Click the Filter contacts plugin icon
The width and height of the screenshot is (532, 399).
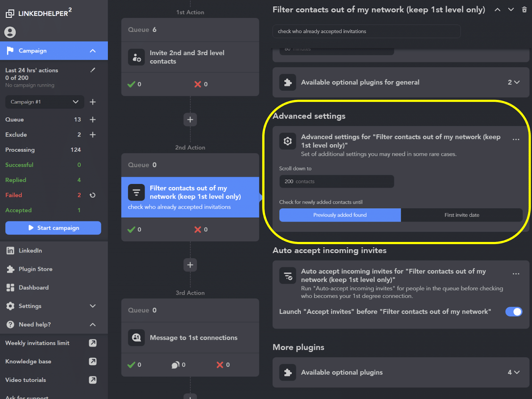(x=136, y=192)
